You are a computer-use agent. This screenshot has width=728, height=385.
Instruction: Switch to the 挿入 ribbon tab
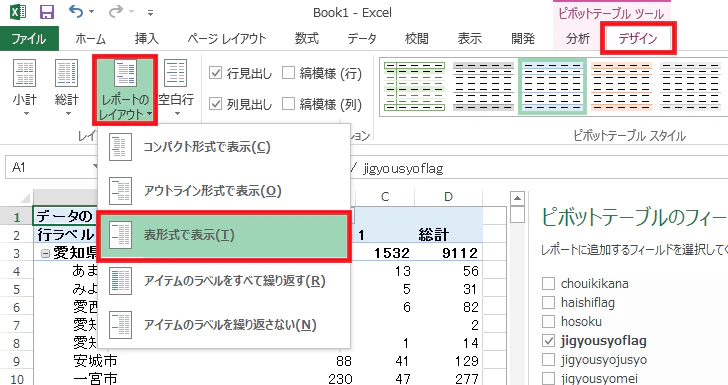(147, 39)
